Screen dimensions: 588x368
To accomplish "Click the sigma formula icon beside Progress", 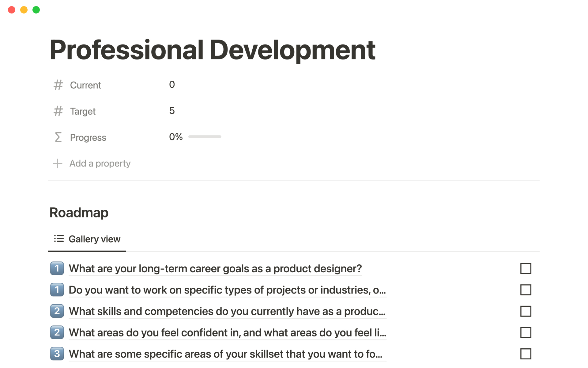I will pos(58,137).
